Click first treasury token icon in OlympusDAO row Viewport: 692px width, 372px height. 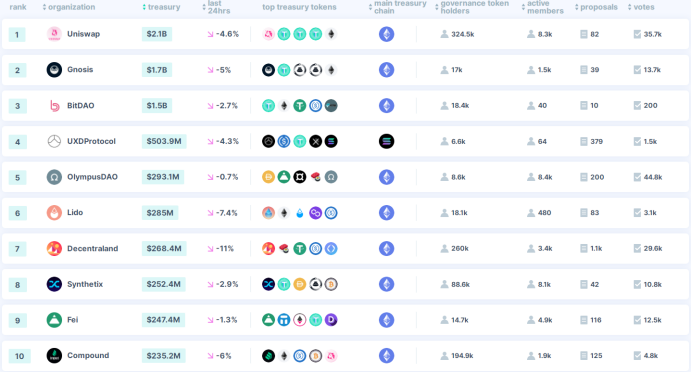268,177
